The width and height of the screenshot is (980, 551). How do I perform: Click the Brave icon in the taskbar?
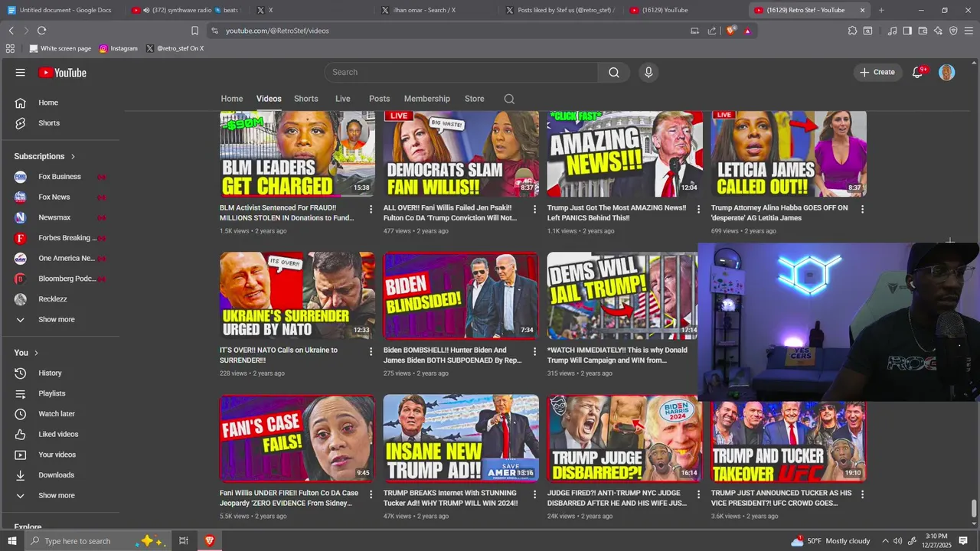click(209, 541)
